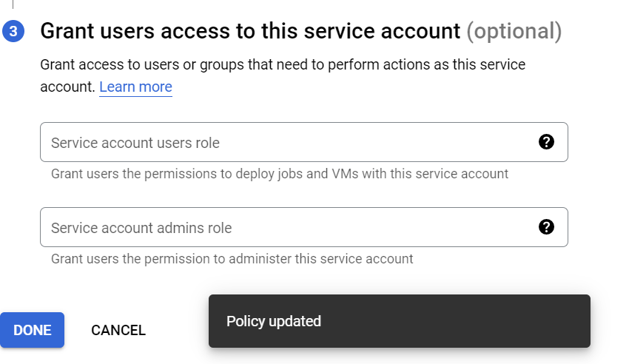
Task: Open help for Service account admins role
Action: pyautogui.click(x=546, y=227)
